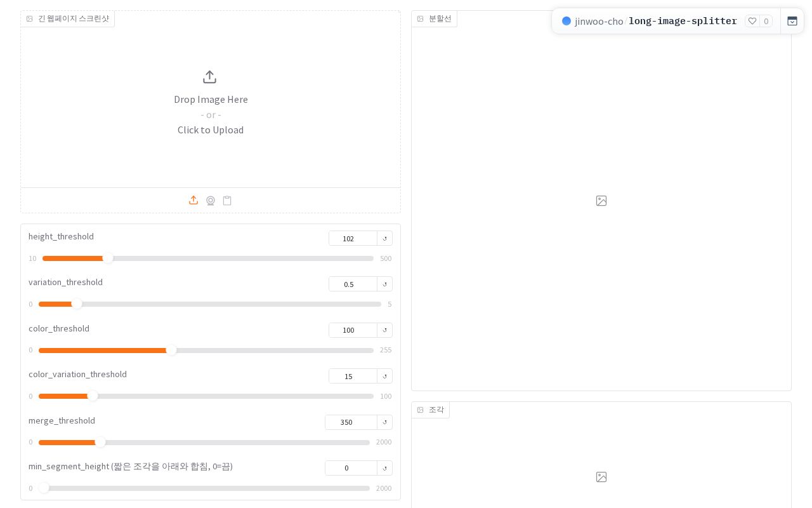Reset color_threshold to its default value
This screenshot has width=812, height=508.
[x=384, y=330]
